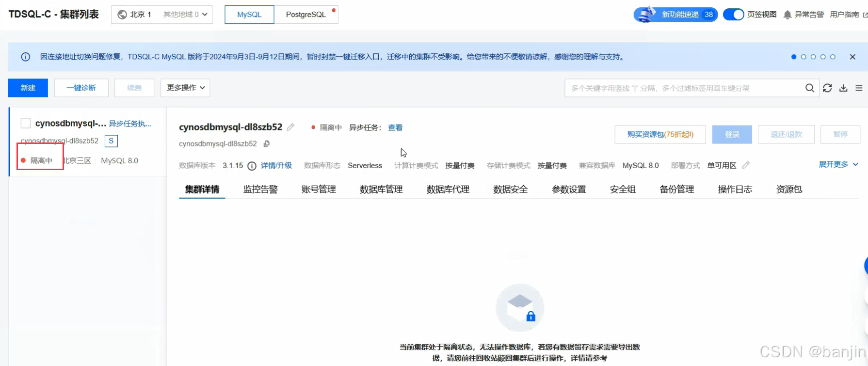Click the MySQL 8.0 label in the sidebar

[x=119, y=160]
